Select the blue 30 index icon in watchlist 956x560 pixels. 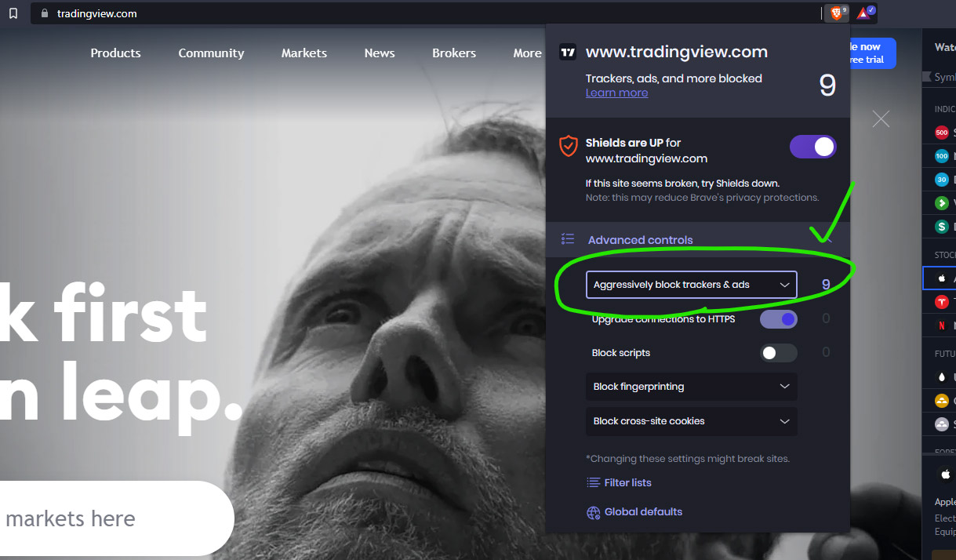pos(942,180)
